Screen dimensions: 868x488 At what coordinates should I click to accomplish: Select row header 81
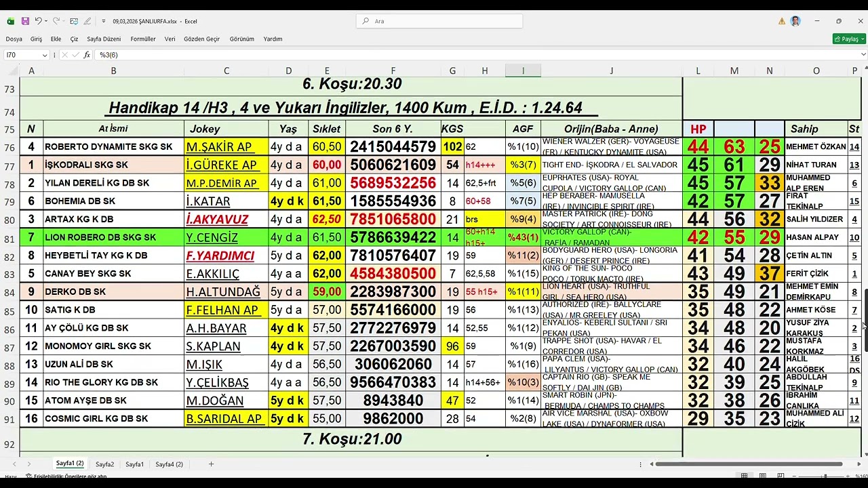9,239
